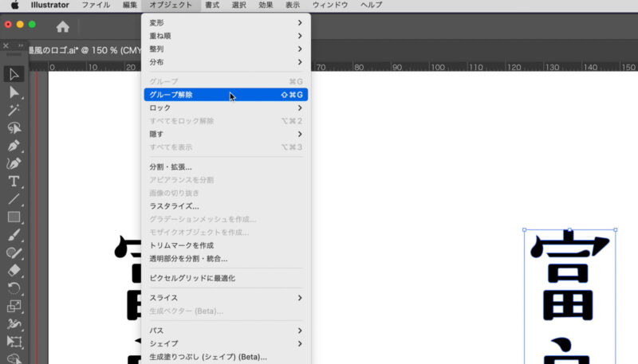This screenshot has height=364, width=638.
Task: Pick the Rectangle tool
Action: 14,217
